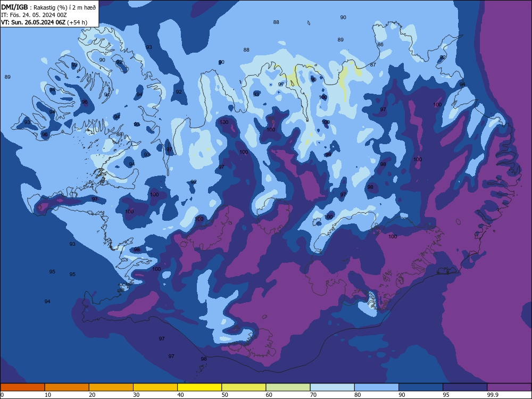Click the legend tick label "60"
The width and height of the screenshot is (532, 399).
(x=269, y=395)
